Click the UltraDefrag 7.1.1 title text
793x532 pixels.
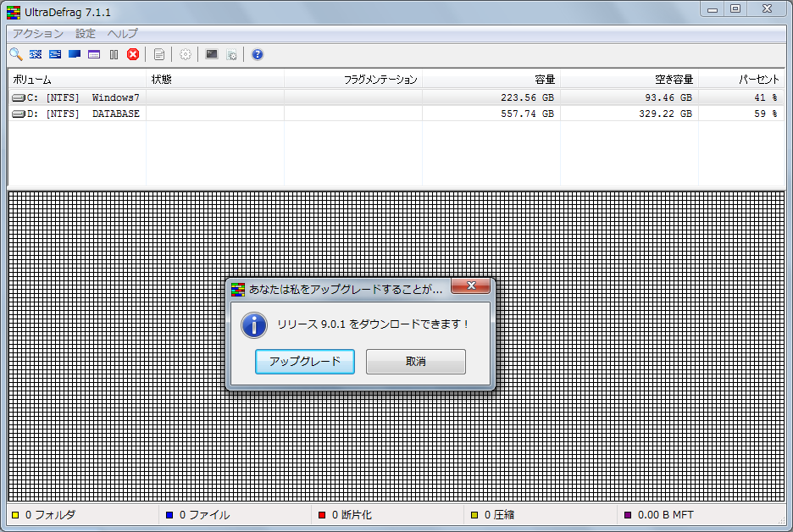(67, 12)
